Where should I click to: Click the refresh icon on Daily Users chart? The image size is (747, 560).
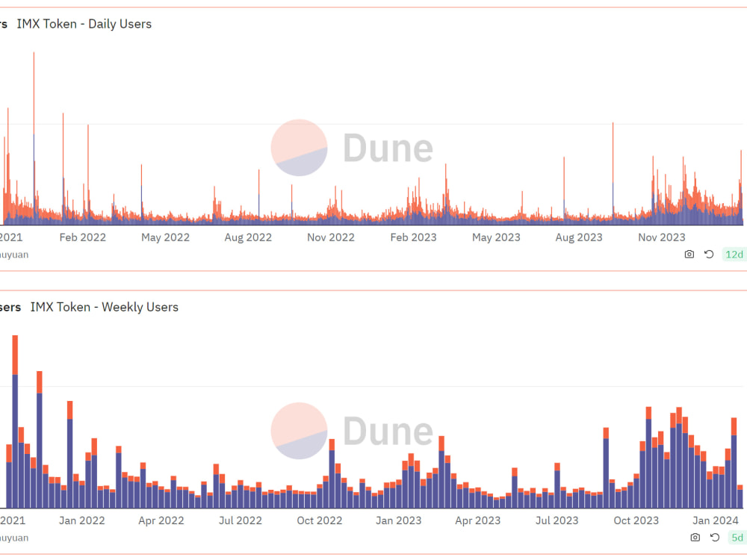709,255
